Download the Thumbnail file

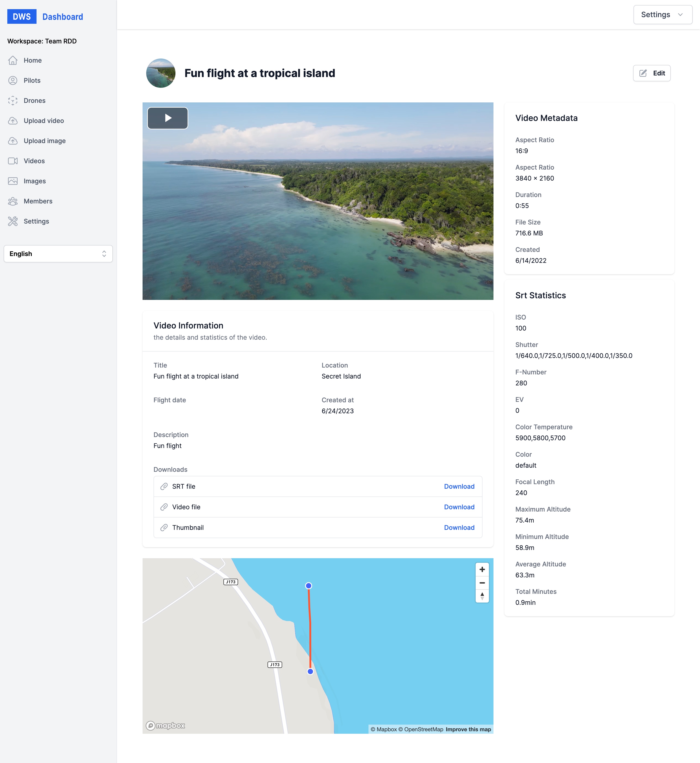[x=459, y=527]
